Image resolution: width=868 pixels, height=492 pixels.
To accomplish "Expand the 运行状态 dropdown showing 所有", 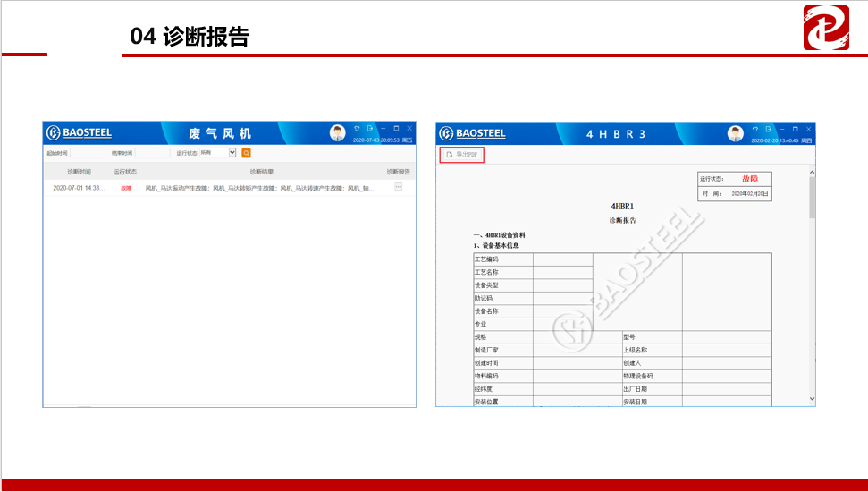I will [232, 153].
